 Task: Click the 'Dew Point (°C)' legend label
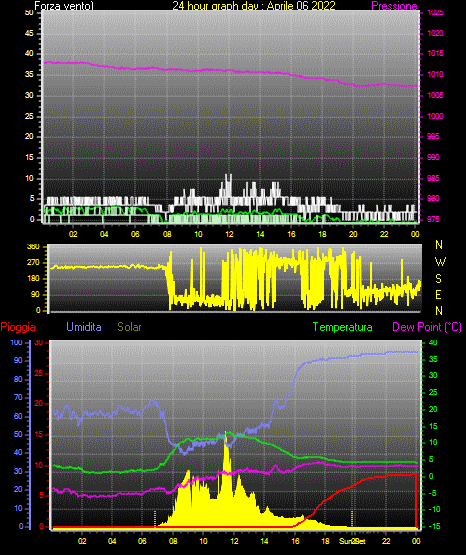427,327
